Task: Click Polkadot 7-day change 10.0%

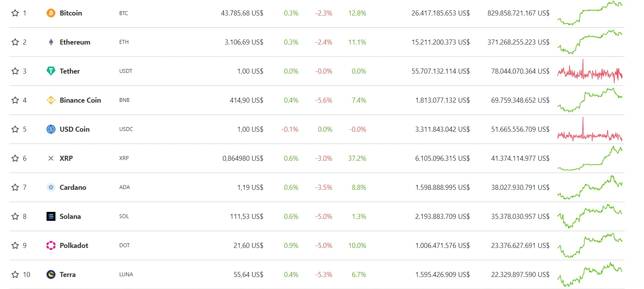Action: pos(357,246)
